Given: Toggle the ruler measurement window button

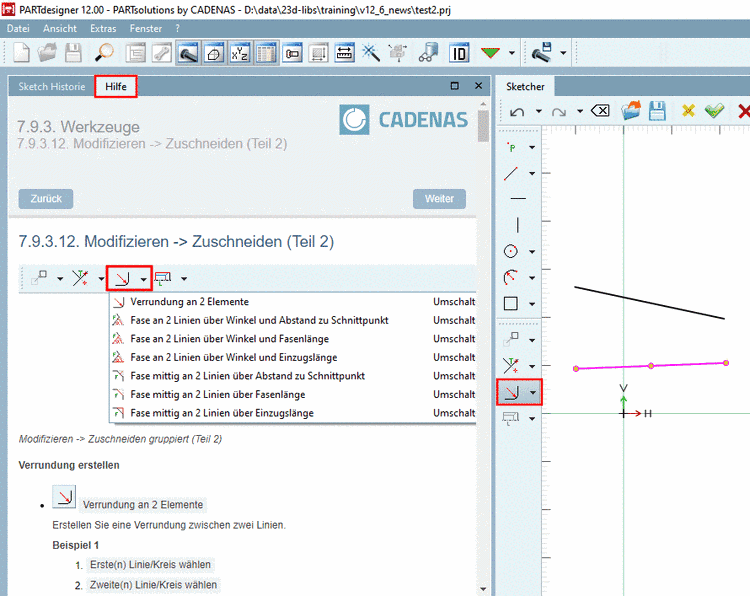Looking at the screenshot, I should [344, 53].
